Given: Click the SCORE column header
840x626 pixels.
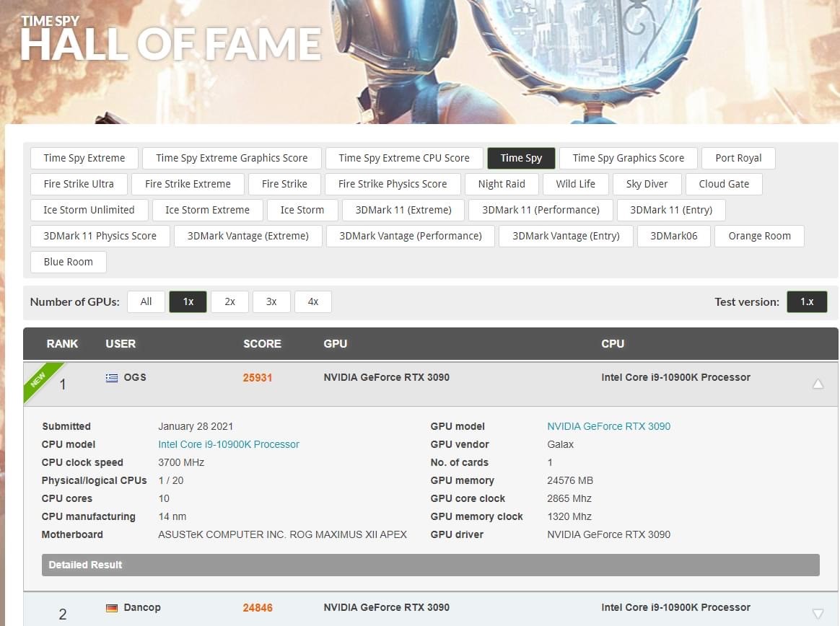Looking at the screenshot, I should [262, 344].
